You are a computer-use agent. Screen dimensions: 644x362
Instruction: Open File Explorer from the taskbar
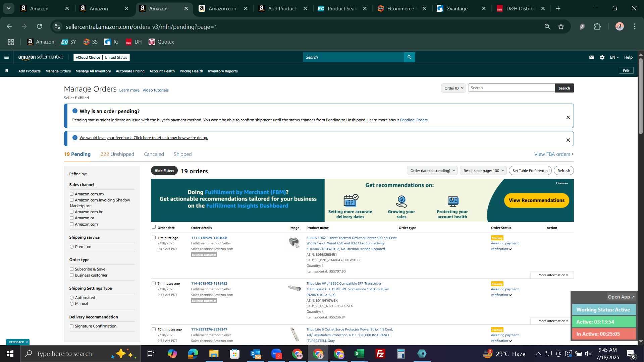(x=214, y=354)
